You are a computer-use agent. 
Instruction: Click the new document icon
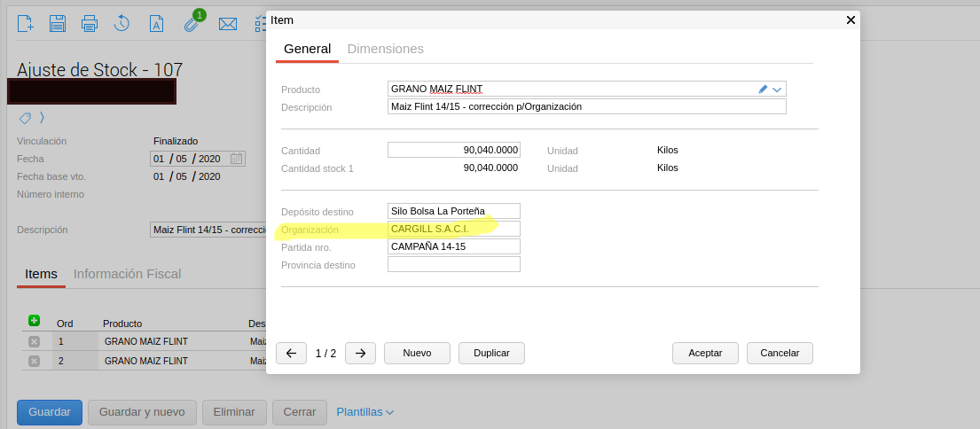(x=26, y=24)
